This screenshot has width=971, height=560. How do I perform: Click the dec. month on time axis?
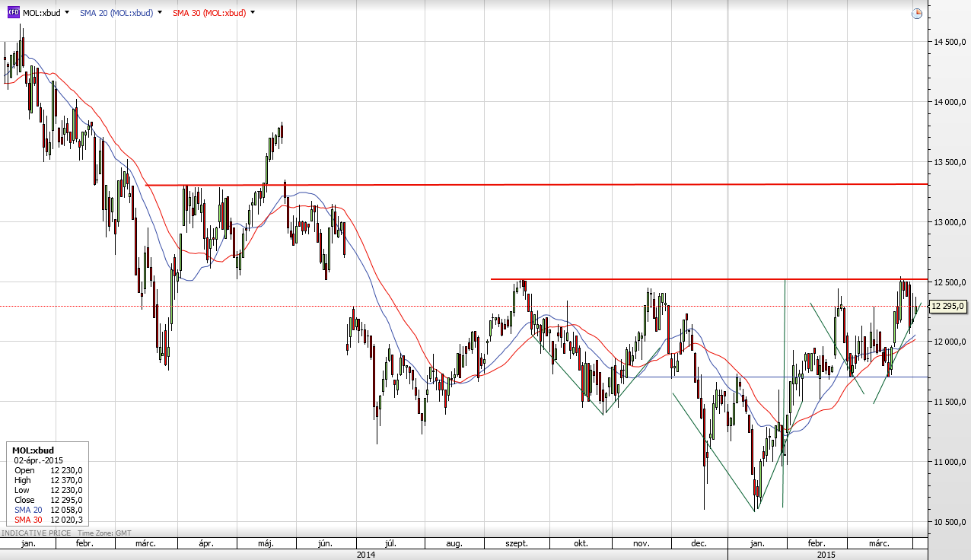click(699, 544)
